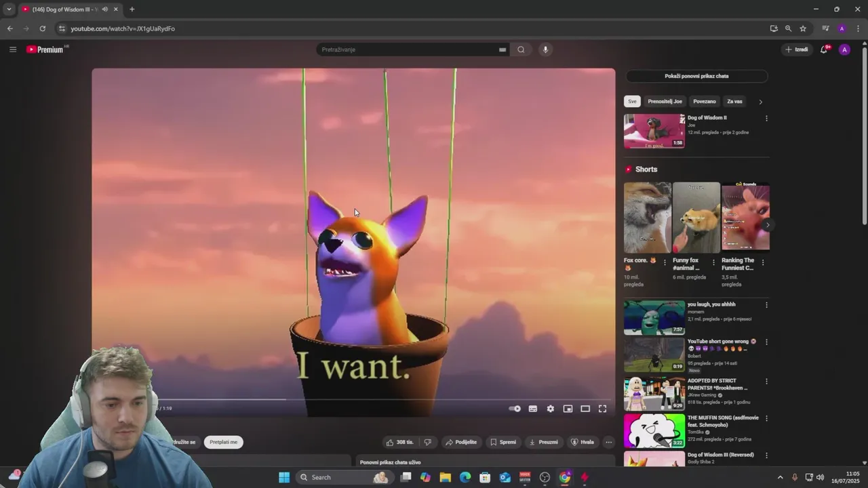Open options for Dog of Wisdom II

(x=766, y=119)
